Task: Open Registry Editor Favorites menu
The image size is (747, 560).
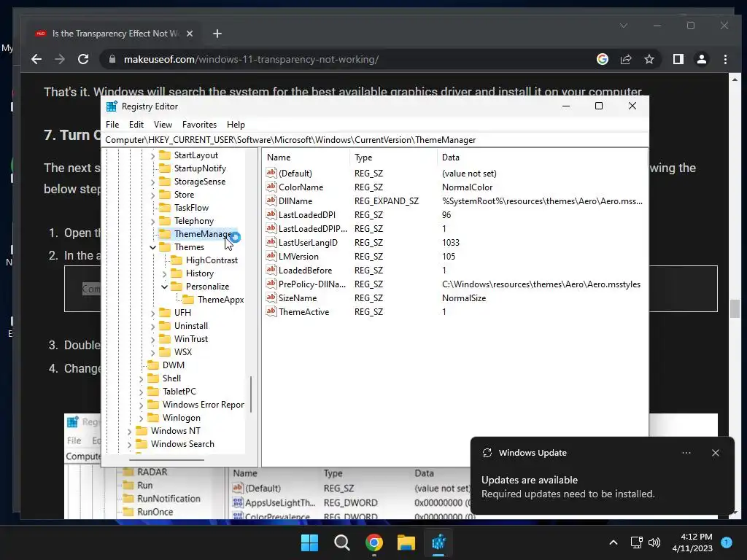Action: point(199,124)
